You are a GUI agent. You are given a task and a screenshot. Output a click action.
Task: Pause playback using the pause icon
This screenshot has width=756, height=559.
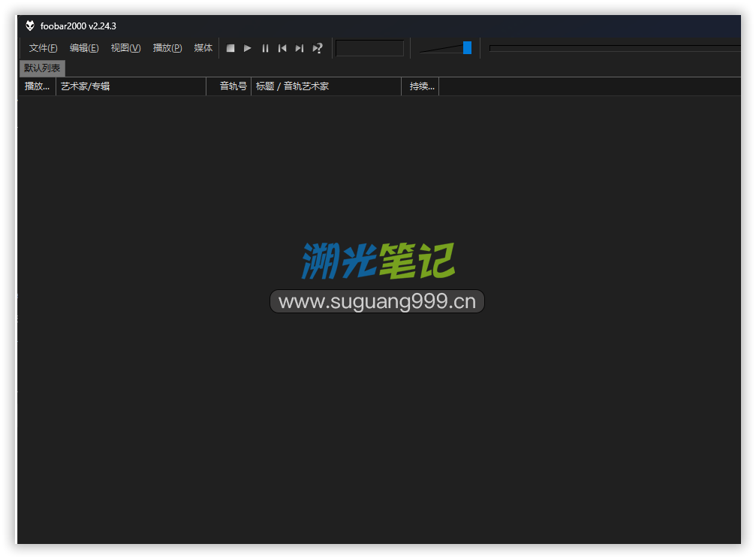(265, 48)
